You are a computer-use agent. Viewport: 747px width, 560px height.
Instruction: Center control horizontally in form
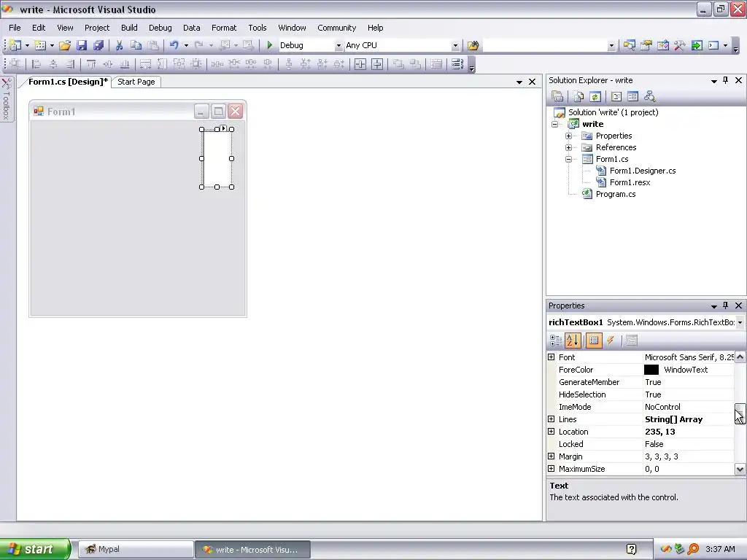[360, 64]
